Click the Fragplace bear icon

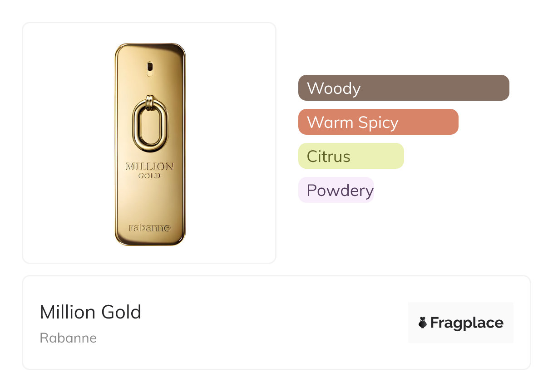tap(423, 323)
